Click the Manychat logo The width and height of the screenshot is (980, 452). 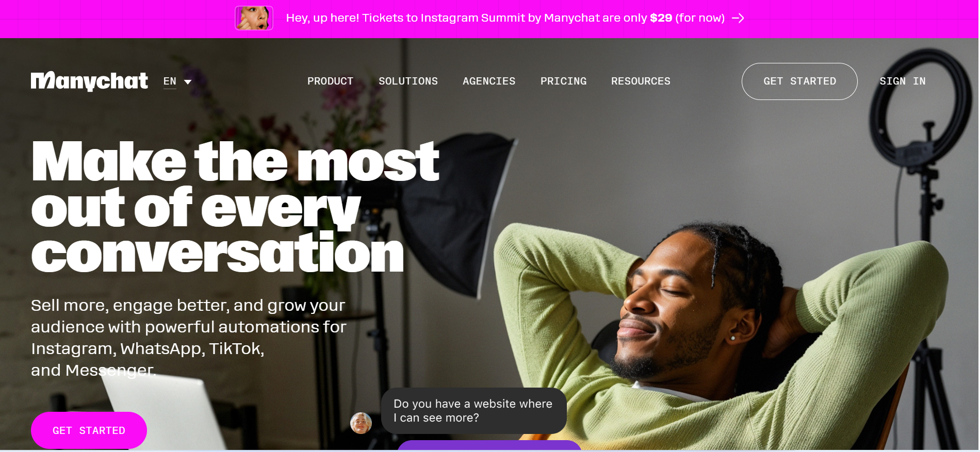coord(89,81)
